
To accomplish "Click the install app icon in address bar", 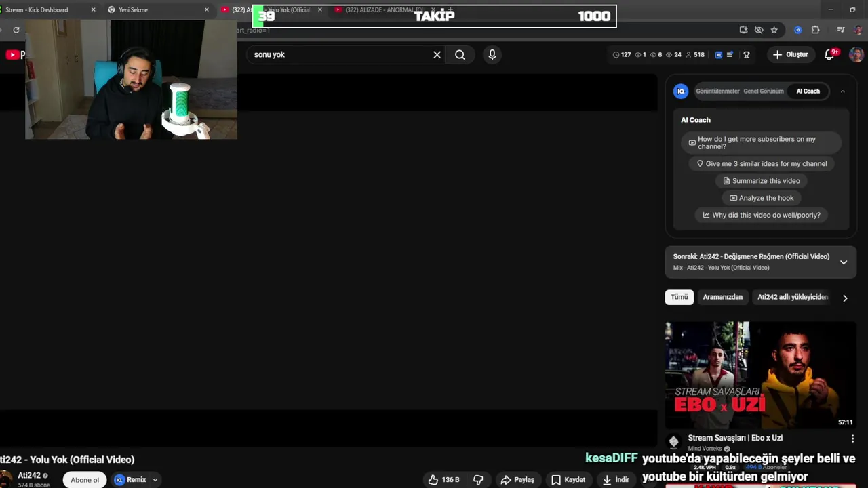I will point(744,30).
